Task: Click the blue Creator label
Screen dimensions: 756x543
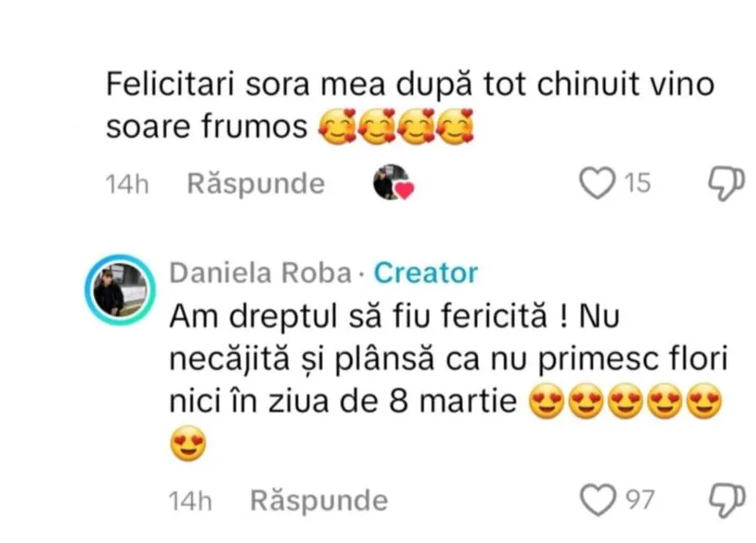Action: point(426,272)
